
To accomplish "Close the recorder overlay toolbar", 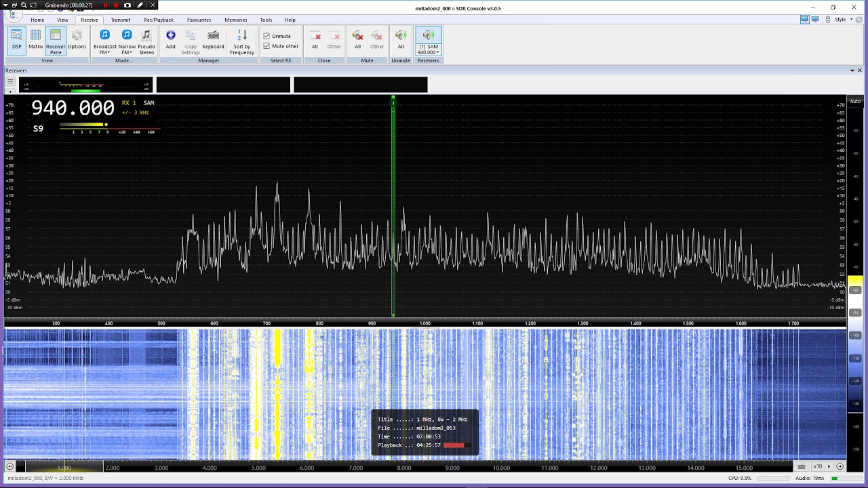I will coord(153,5).
